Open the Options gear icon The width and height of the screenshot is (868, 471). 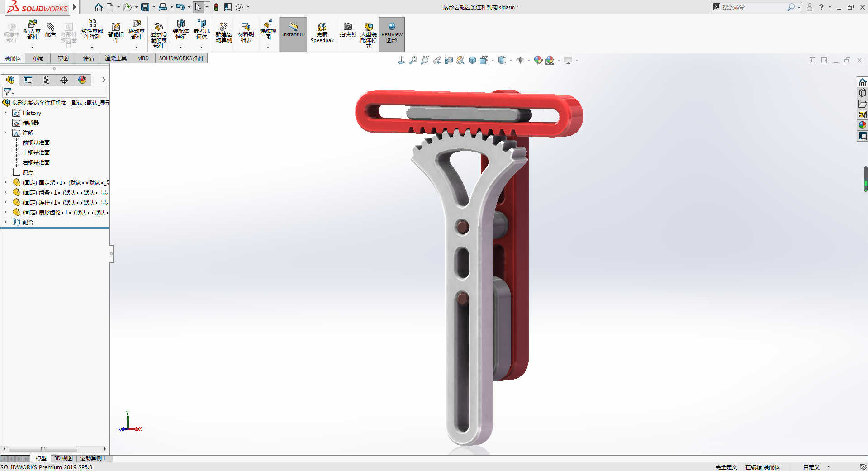click(x=239, y=7)
